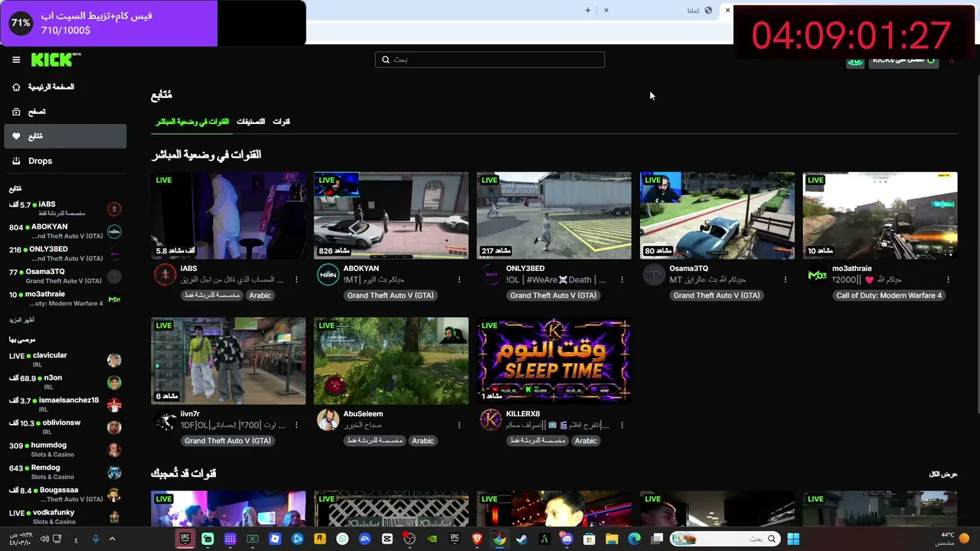This screenshot has width=980, height=551.
Task: Click the Windows taskbar search box
Action: coord(725,539)
